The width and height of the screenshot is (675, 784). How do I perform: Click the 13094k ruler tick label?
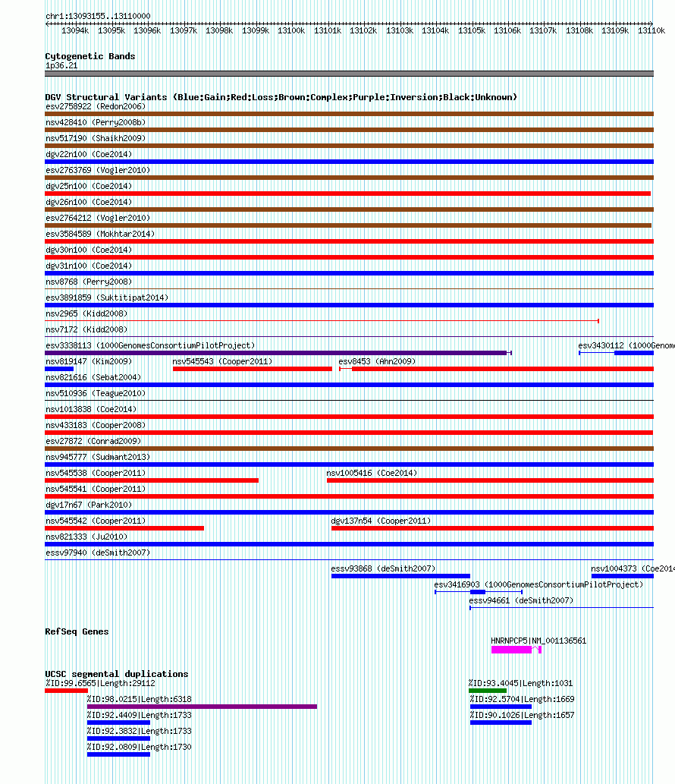pyautogui.click(x=75, y=30)
